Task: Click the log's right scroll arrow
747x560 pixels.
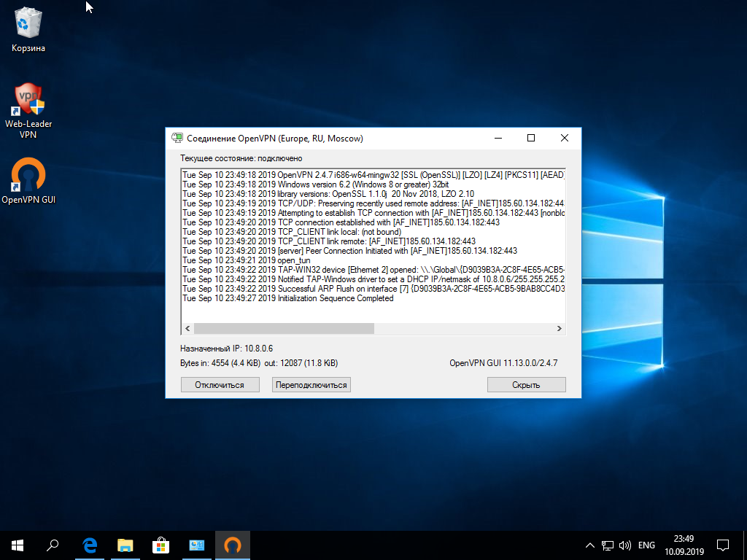Action: coord(560,329)
